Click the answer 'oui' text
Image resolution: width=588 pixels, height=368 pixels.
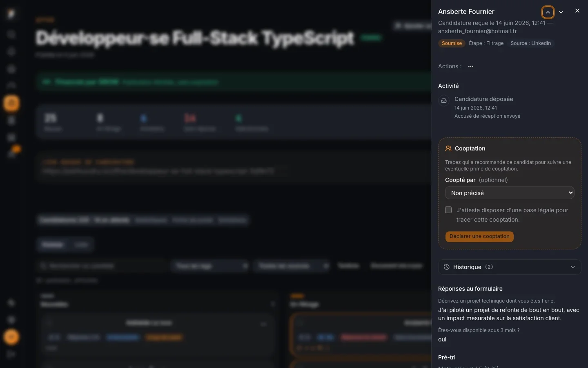pos(442,339)
